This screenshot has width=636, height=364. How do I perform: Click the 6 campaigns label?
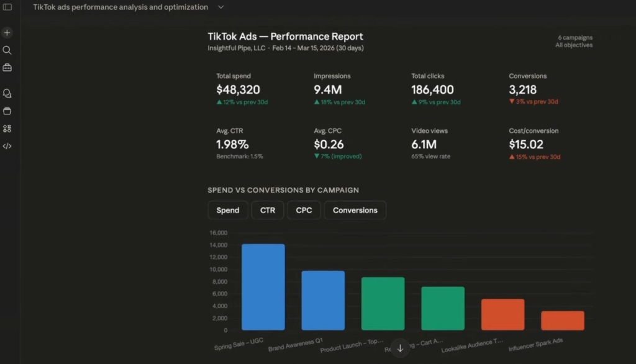pyautogui.click(x=575, y=37)
